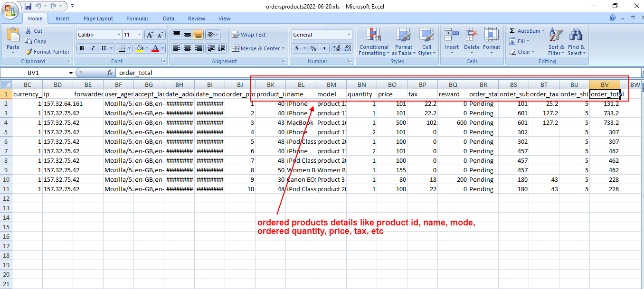The image size is (644, 289).
Task: Click the Insert cells icon
Action: tap(452, 41)
